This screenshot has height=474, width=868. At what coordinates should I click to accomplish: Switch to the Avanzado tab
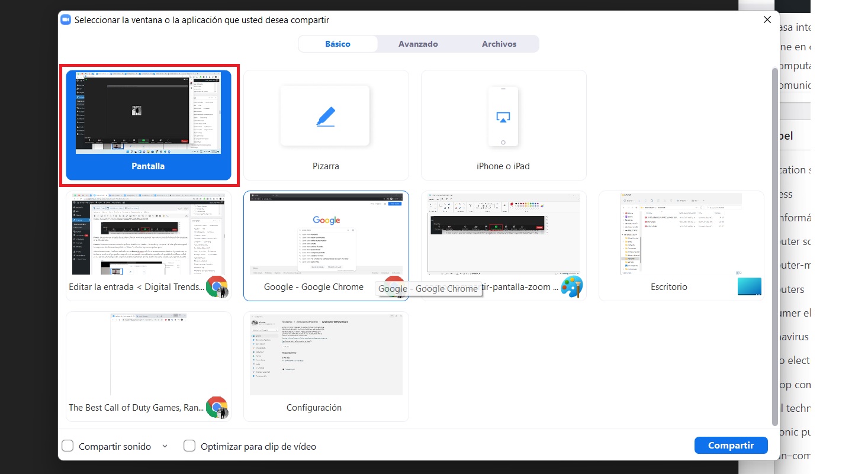point(419,43)
